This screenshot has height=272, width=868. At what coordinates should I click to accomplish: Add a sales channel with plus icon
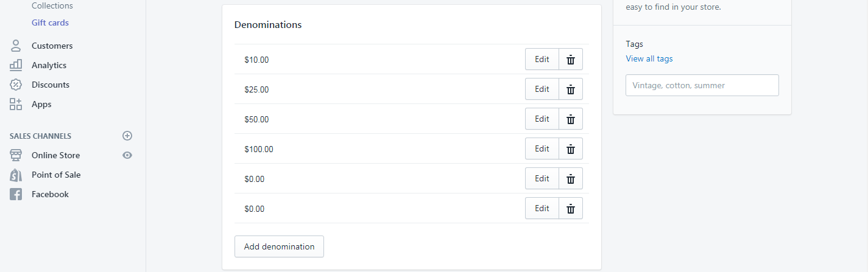pyautogui.click(x=127, y=136)
